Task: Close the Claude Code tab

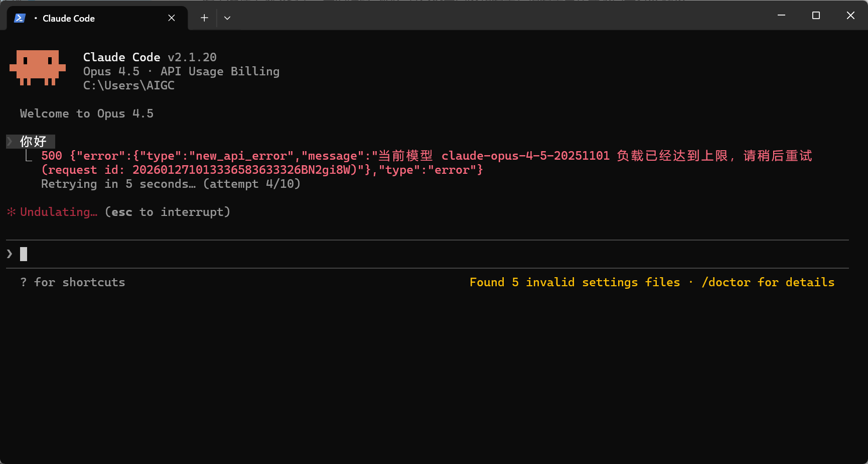Action: [x=172, y=18]
